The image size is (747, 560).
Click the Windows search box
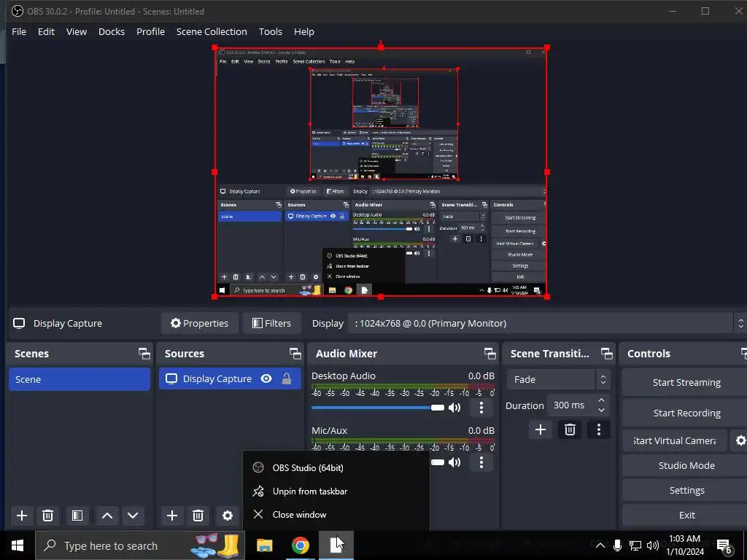(139, 545)
